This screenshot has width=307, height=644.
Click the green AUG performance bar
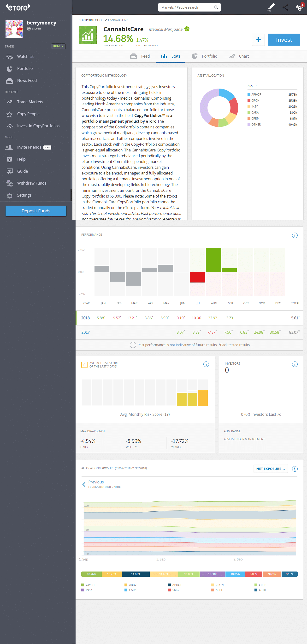213,260
